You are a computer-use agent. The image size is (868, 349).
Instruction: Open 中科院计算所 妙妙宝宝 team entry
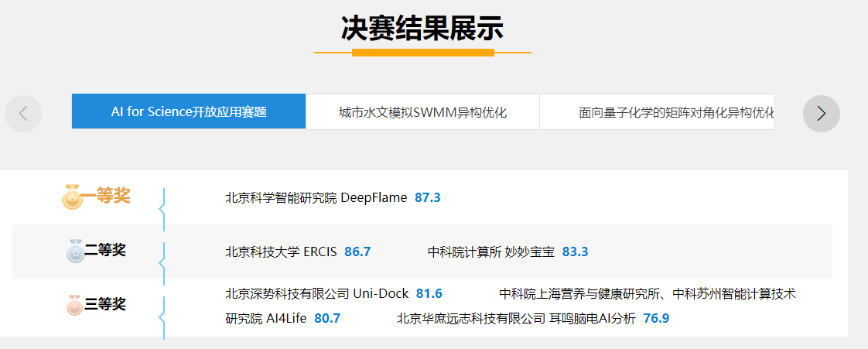point(490,251)
